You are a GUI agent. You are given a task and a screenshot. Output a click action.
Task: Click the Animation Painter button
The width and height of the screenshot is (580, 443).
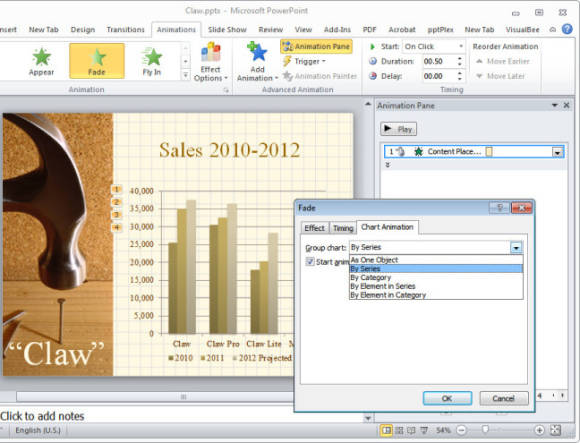(x=320, y=76)
